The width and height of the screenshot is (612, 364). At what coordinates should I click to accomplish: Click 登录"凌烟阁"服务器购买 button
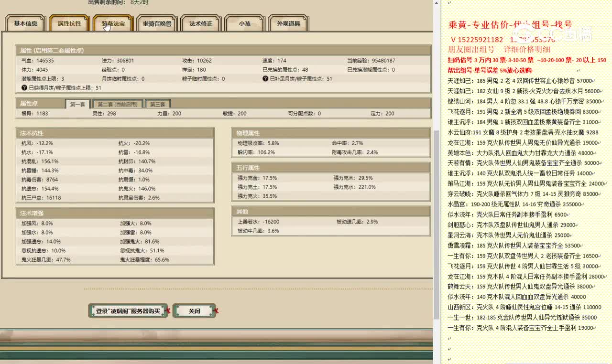click(128, 311)
